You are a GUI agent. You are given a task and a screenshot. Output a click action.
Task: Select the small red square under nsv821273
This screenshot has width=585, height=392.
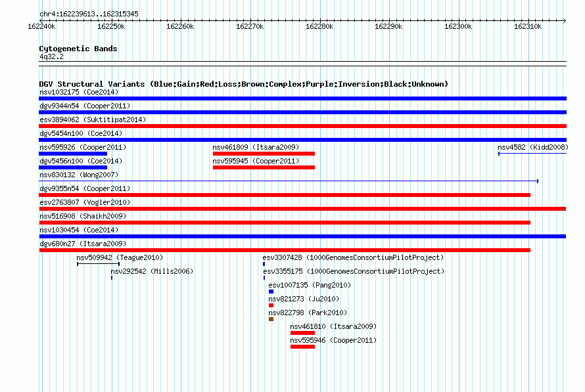pyautogui.click(x=271, y=305)
